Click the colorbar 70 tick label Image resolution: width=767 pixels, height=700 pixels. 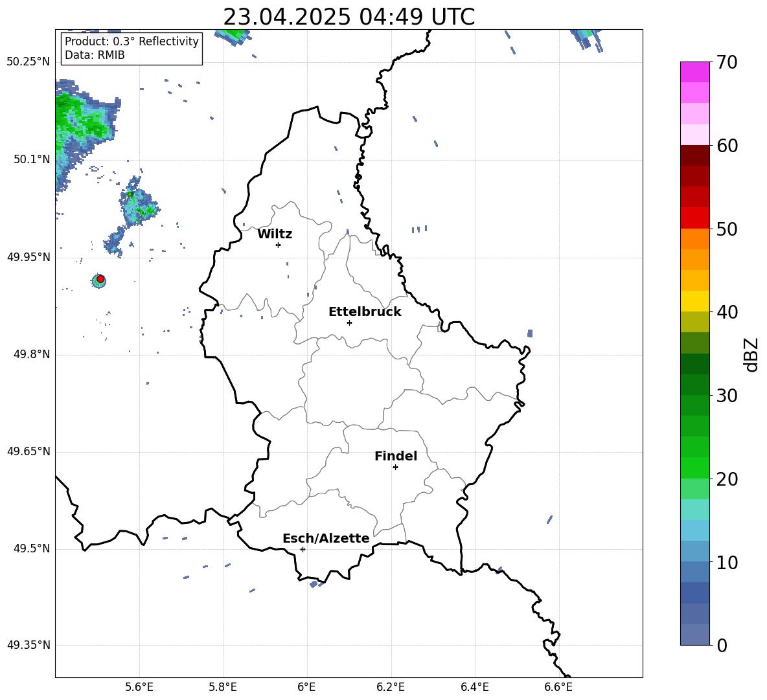(727, 63)
